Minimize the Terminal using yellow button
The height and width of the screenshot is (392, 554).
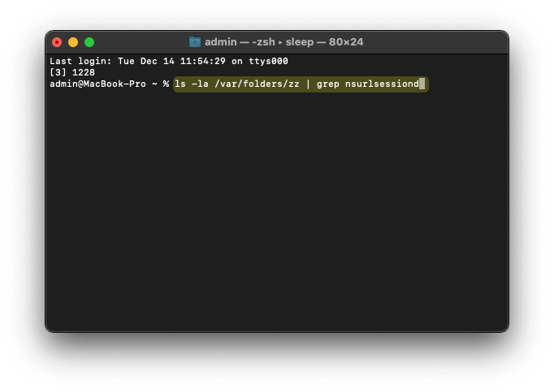[x=73, y=42]
